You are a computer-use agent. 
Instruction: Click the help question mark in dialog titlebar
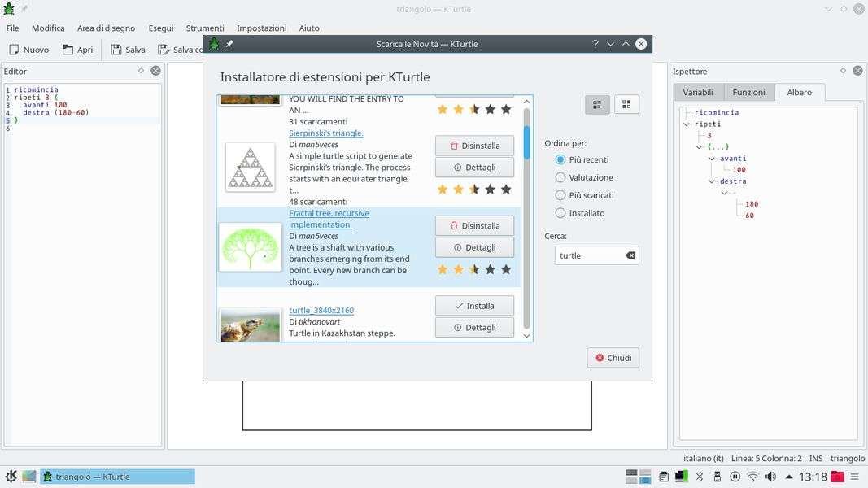tap(595, 44)
